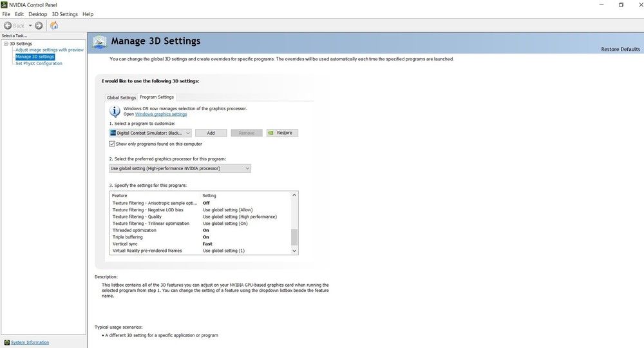Click the Home icon in toolbar
The width and height of the screenshot is (644, 348).
54,26
